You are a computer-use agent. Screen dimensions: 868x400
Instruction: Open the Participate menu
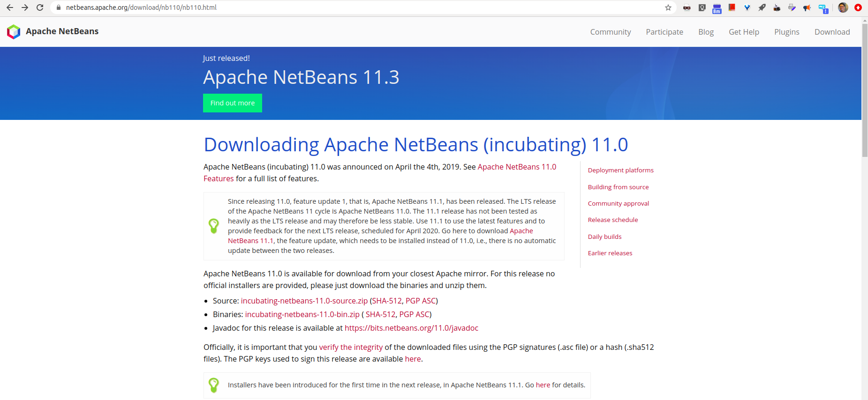(664, 32)
